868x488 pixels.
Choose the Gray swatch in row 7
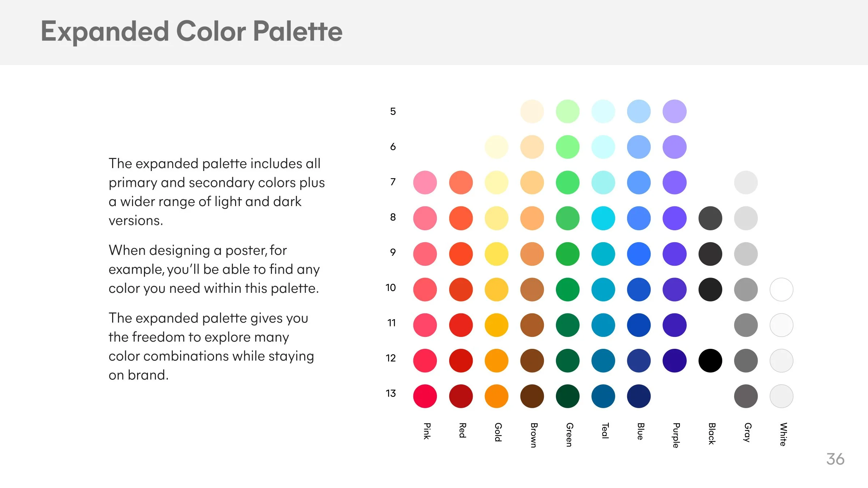pyautogui.click(x=746, y=183)
